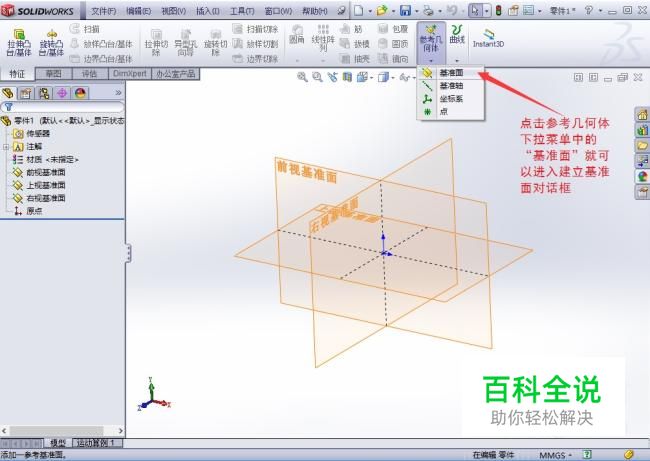Open dropdown arrow beside Select cursor tool
Screen dimensions: 650x461
[x=487, y=11]
